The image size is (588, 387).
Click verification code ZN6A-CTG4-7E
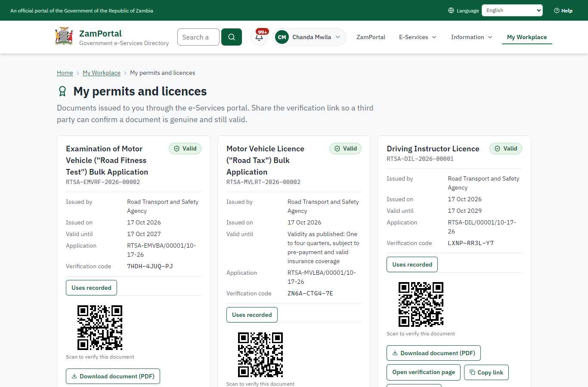(310, 293)
